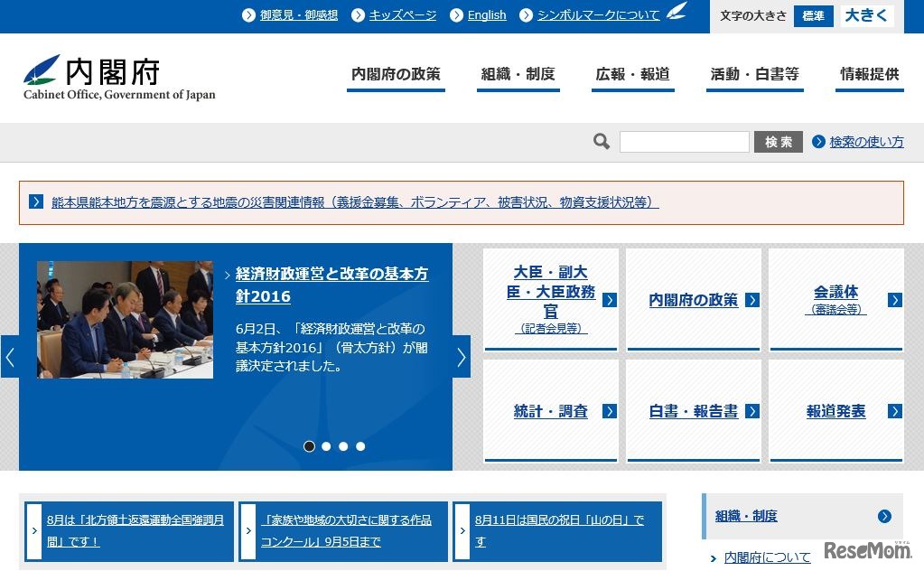Click inside the search input field
The image size is (924, 571).
coord(684,141)
